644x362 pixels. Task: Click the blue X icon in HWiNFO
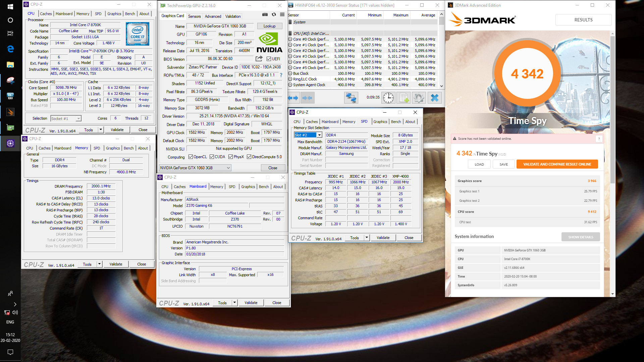pyautogui.click(x=435, y=98)
